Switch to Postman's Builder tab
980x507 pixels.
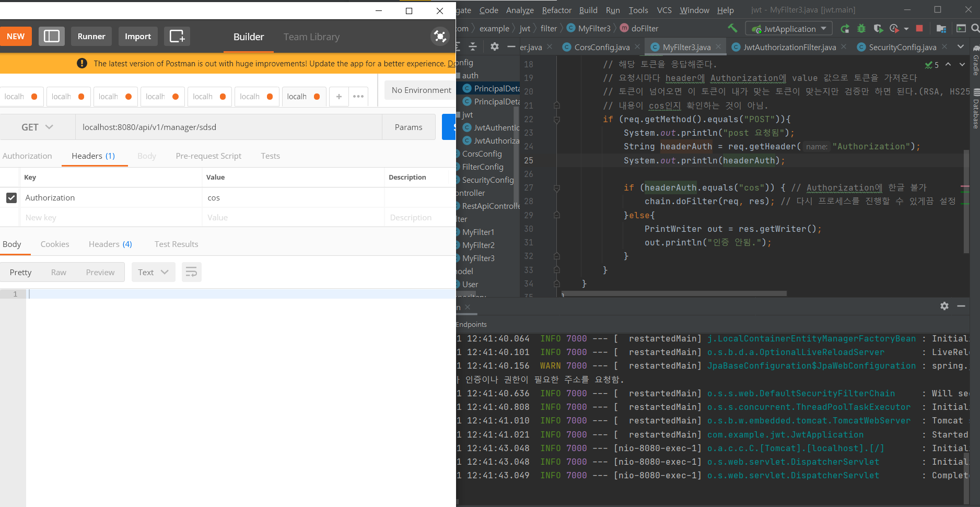click(x=249, y=37)
